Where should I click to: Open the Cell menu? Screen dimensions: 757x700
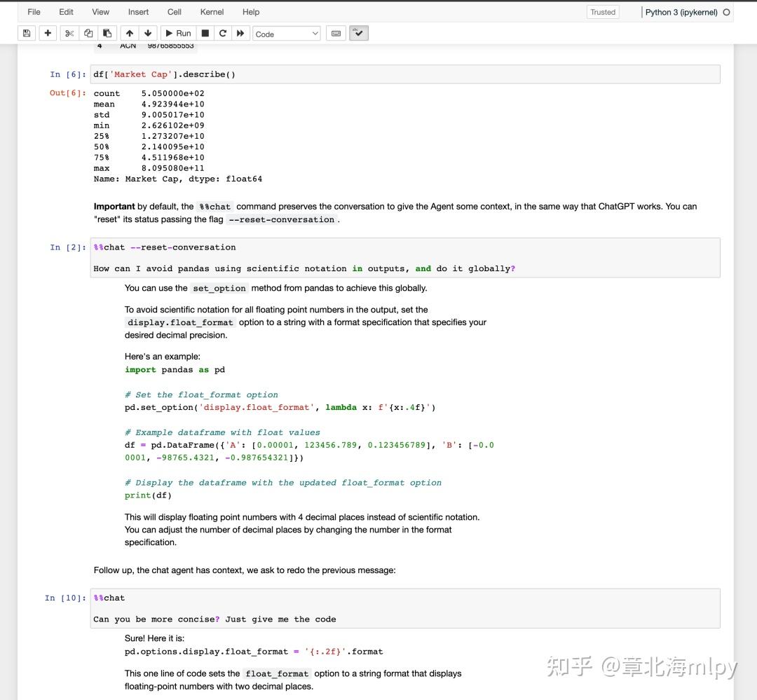(x=174, y=11)
